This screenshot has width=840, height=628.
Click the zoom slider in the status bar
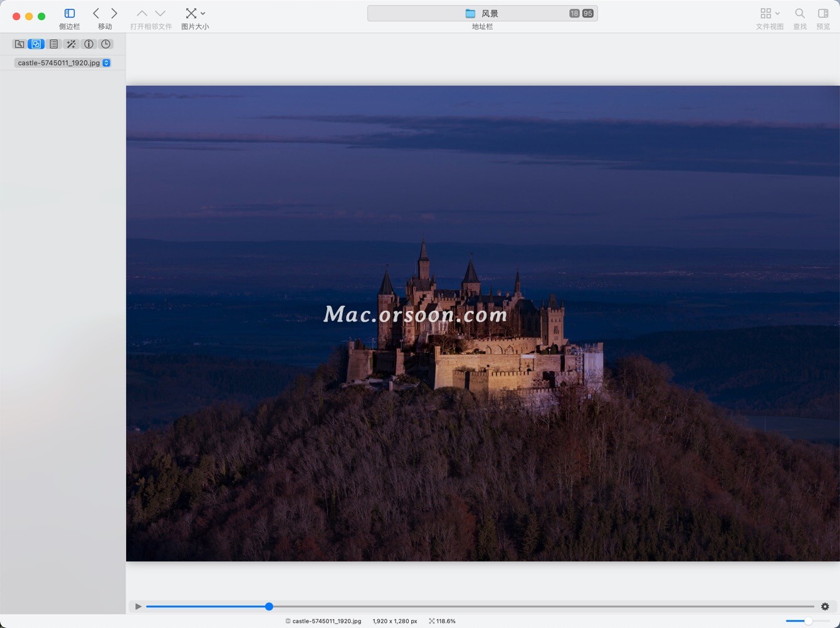pyautogui.click(x=808, y=620)
